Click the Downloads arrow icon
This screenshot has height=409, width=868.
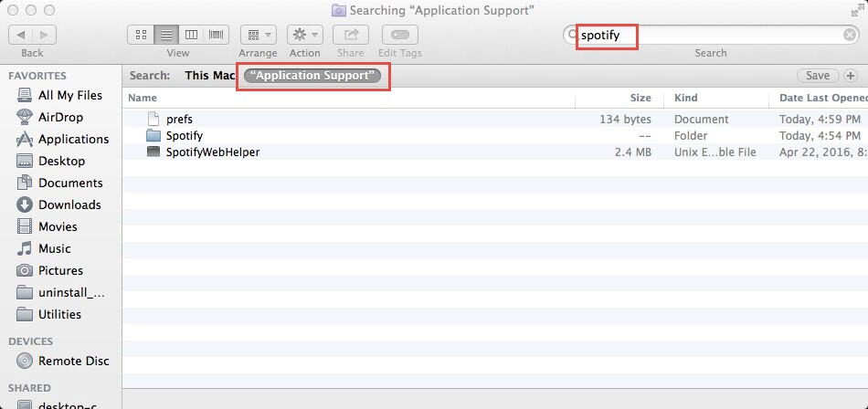pyautogui.click(x=25, y=204)
